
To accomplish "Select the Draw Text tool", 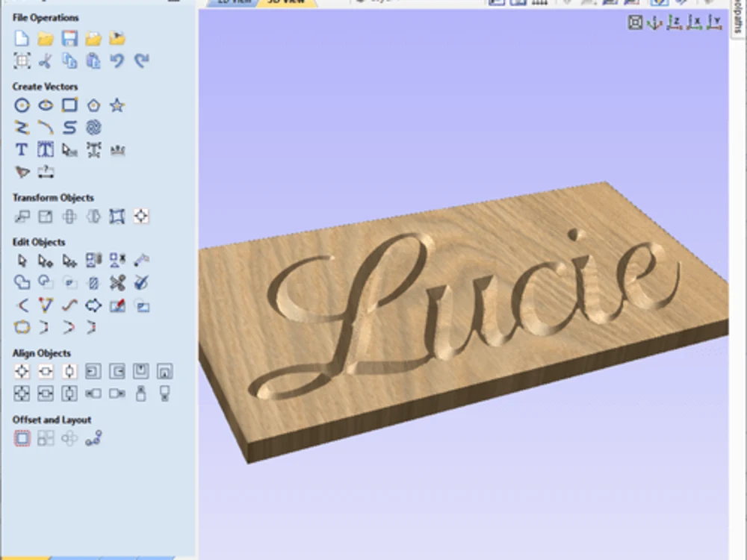I will tap(22, 149).
